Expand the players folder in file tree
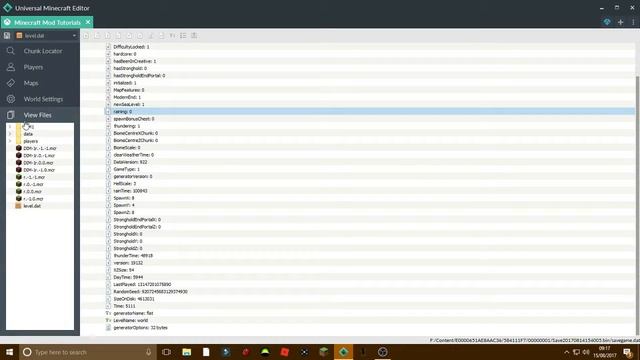 [x=10, y=141]
